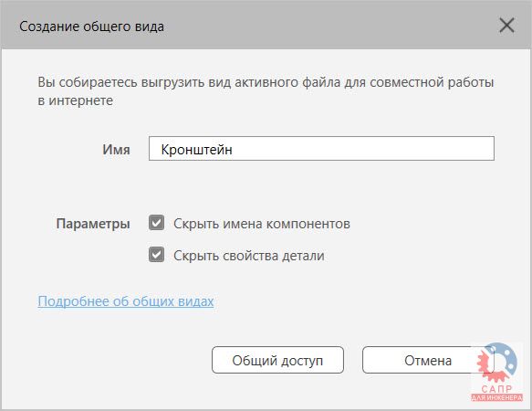Cancel with the Отмена button
Viewport: 532px width, 411px height.
(427, 360)
